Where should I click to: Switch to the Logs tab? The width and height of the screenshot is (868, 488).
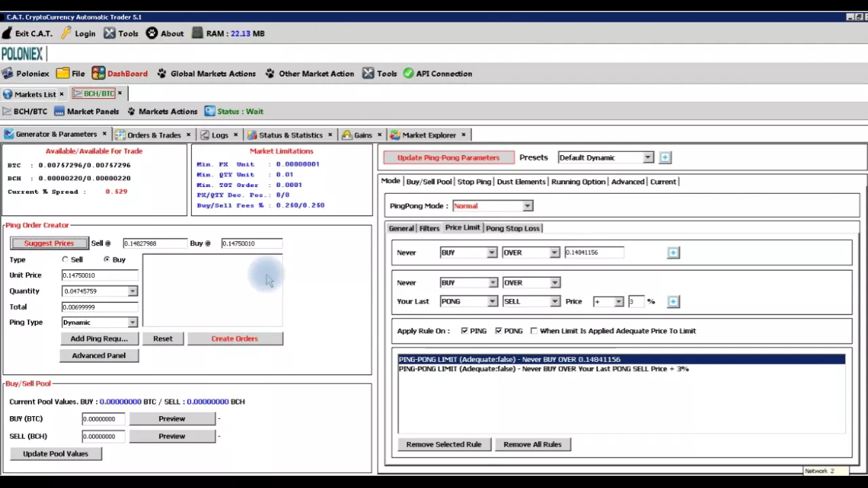220,135
